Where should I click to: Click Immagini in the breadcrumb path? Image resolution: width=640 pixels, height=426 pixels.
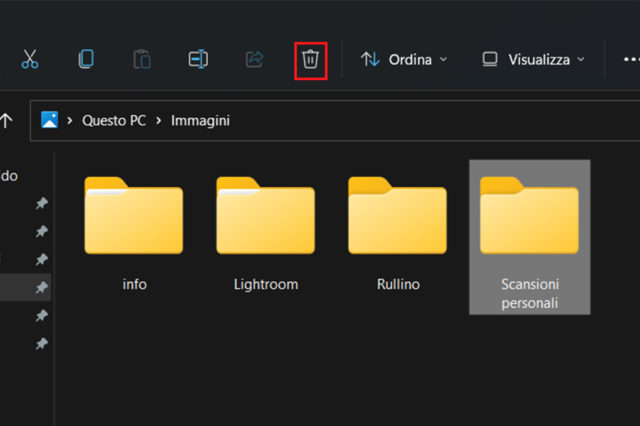click(200, 120)
